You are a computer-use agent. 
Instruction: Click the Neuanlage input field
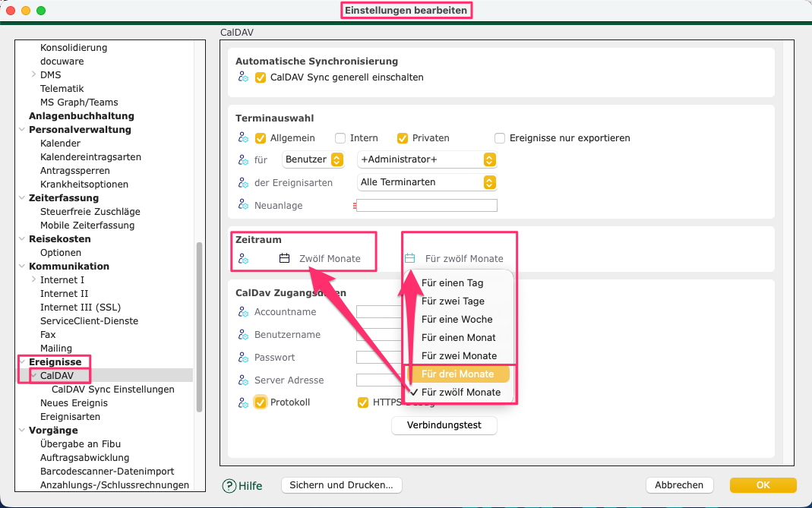[427, 206]
